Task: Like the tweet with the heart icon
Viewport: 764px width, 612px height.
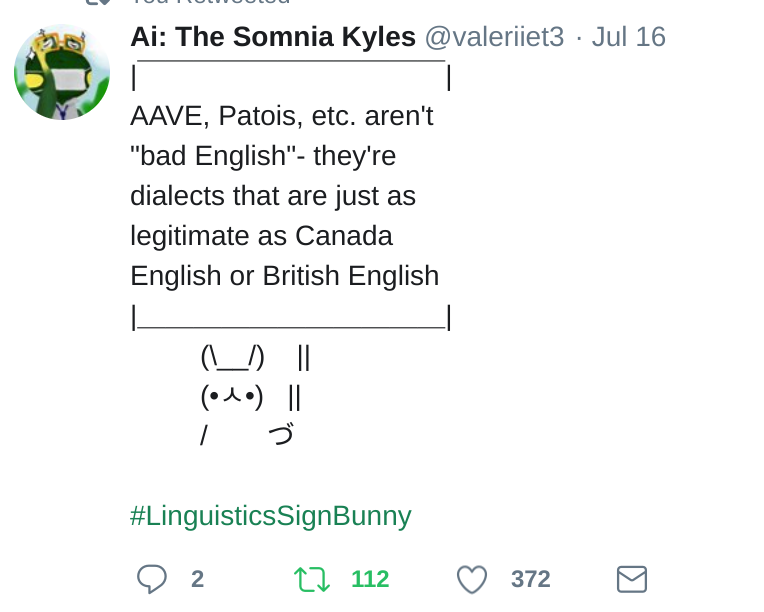Action: coord(471,579)
